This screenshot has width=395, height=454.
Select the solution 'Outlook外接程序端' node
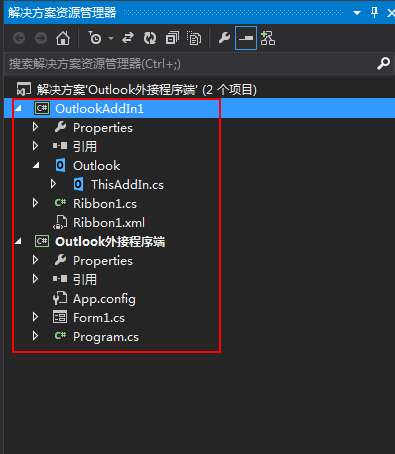pos(147,90)
